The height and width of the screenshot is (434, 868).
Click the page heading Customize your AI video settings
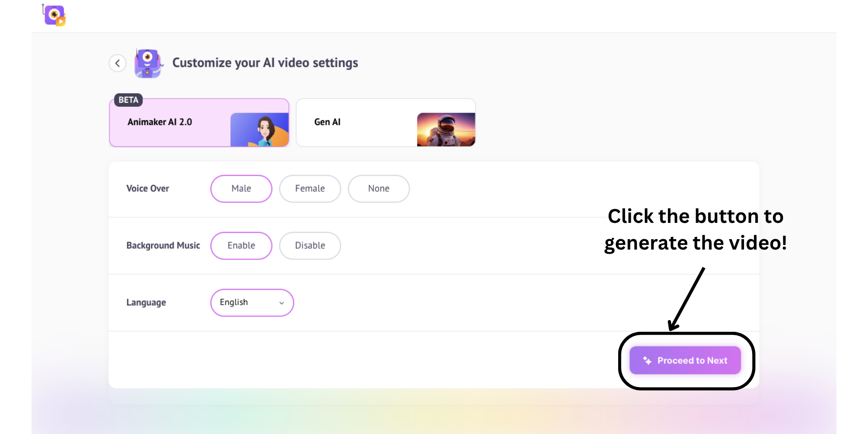(x=265, y=63)
